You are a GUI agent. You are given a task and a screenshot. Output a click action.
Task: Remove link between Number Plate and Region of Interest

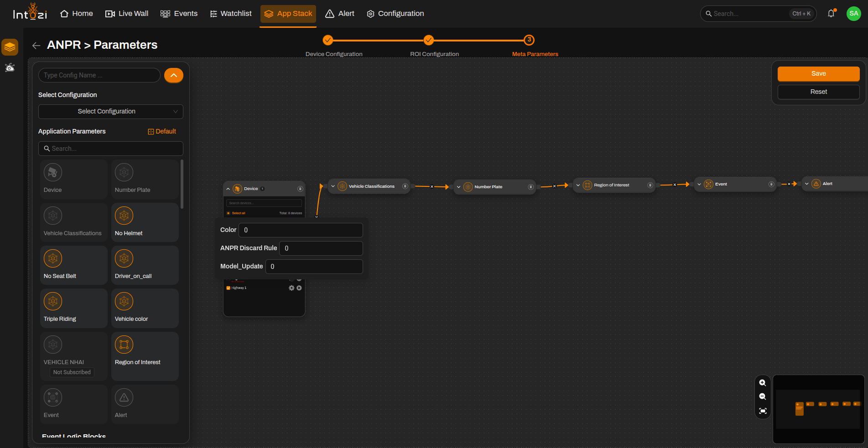pyautogui.click(x=554, y=186)
